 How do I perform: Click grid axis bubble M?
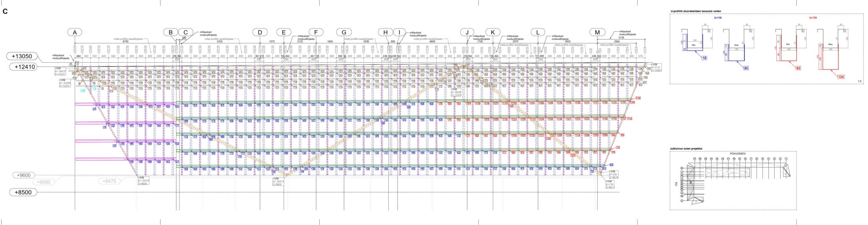[x=597, y=33]
